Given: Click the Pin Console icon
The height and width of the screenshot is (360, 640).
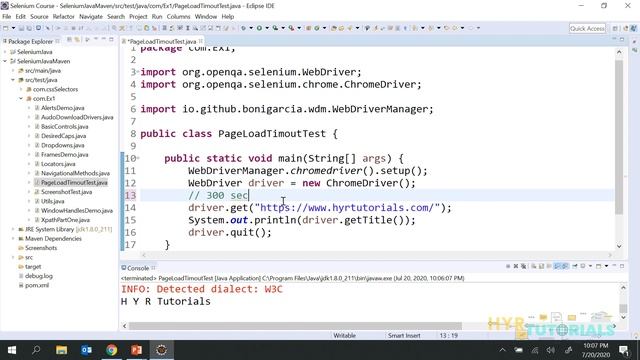Looking at the screenshot, I should (575, 266).
